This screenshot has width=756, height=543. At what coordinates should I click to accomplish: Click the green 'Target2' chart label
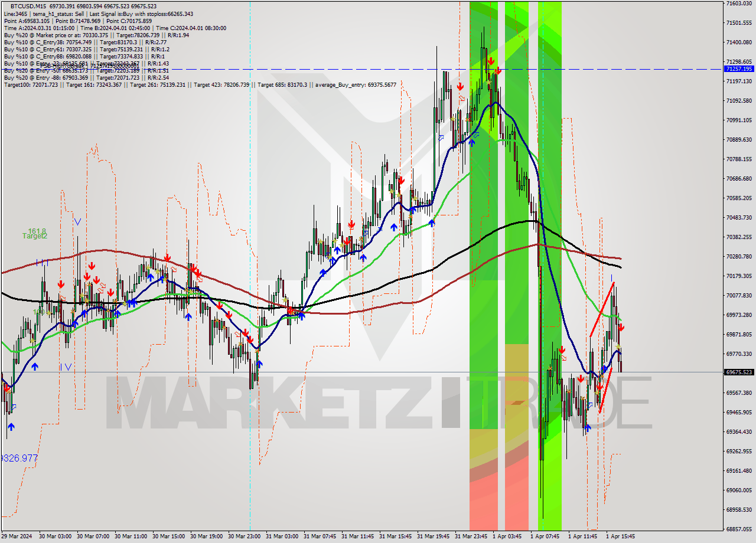(x=35, y=236)
